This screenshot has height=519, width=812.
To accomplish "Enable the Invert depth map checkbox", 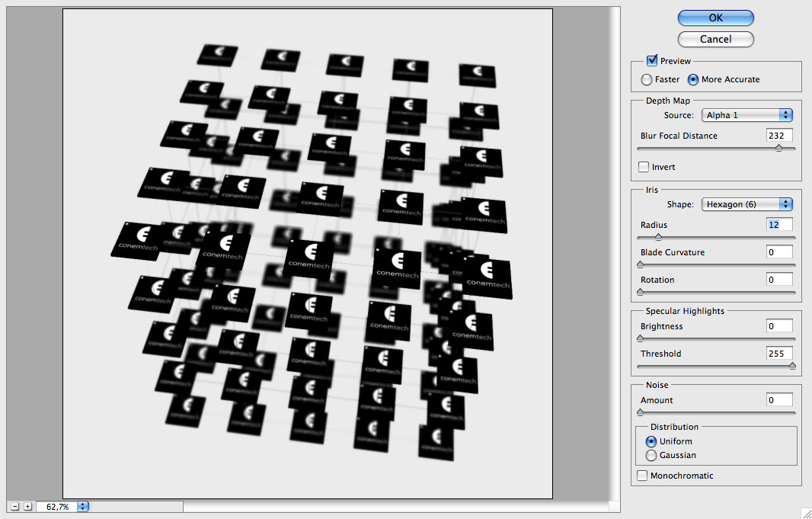I will coord(642,166).
